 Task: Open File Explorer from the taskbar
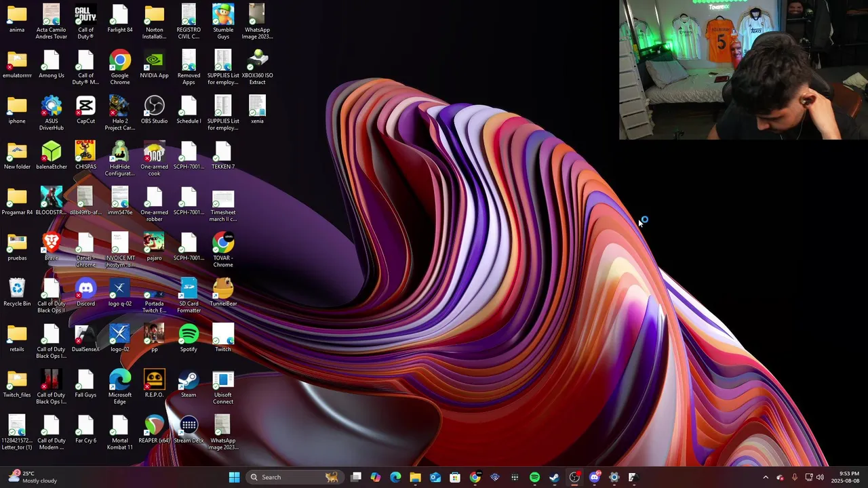coord(415,477)
